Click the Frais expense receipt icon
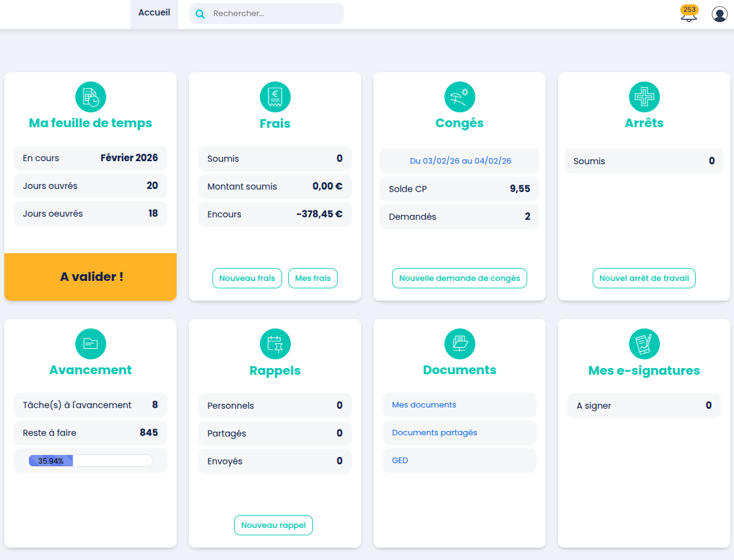 275,96
